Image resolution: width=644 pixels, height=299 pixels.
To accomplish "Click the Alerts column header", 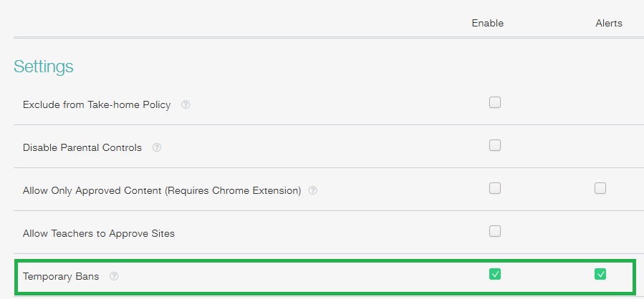I will tap(609, 24).
